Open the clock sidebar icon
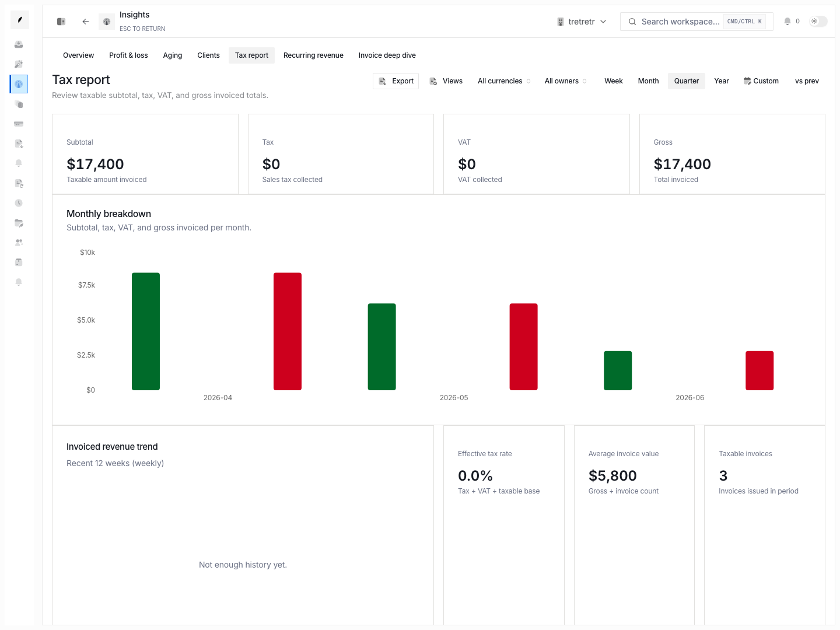 pos(19,203)
